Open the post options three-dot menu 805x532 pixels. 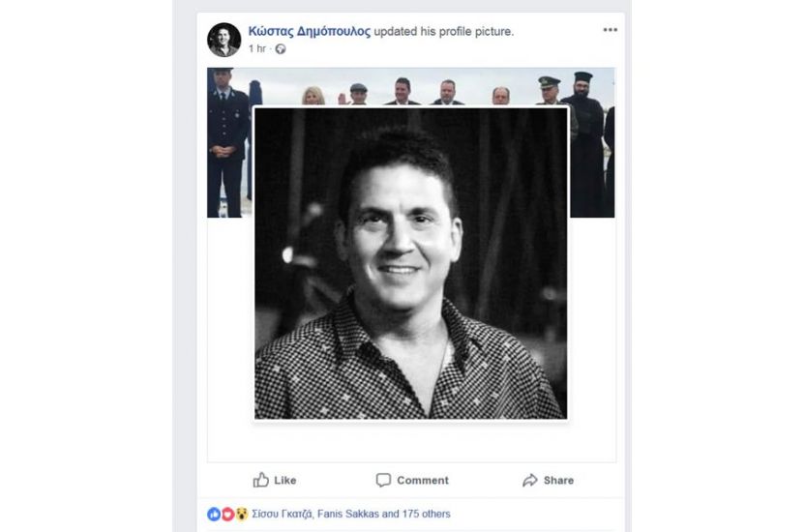click(x=610, y=30)
